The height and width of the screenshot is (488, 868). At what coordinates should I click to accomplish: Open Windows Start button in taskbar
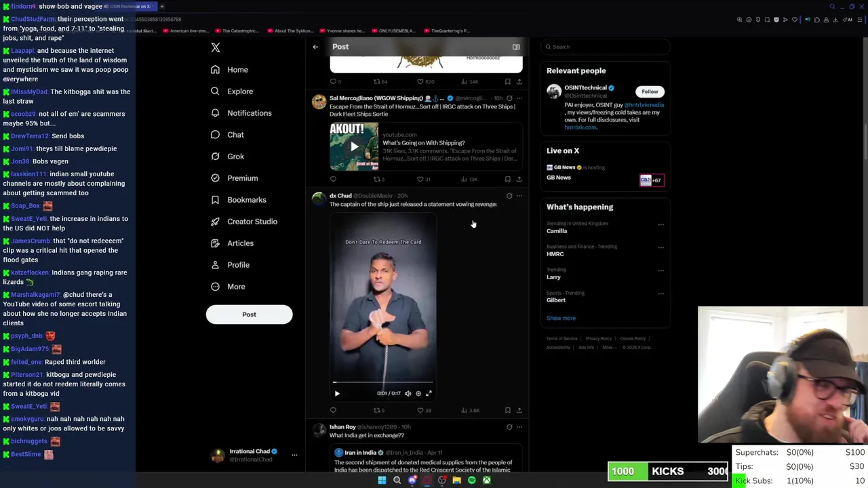(382, 481)
